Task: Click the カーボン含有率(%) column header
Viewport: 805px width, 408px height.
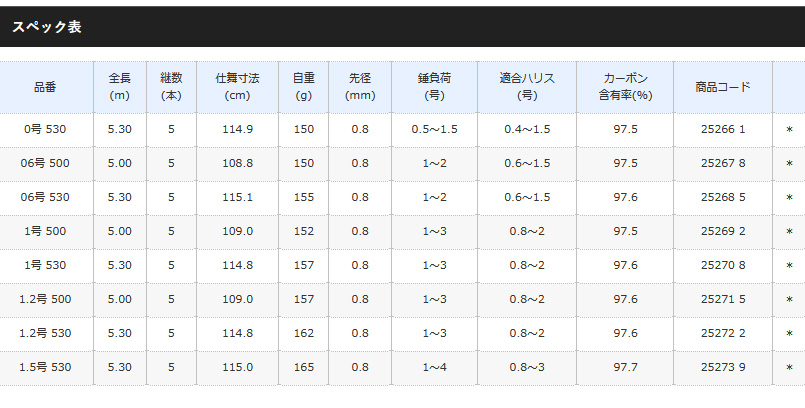Action: tap(625, 87)
